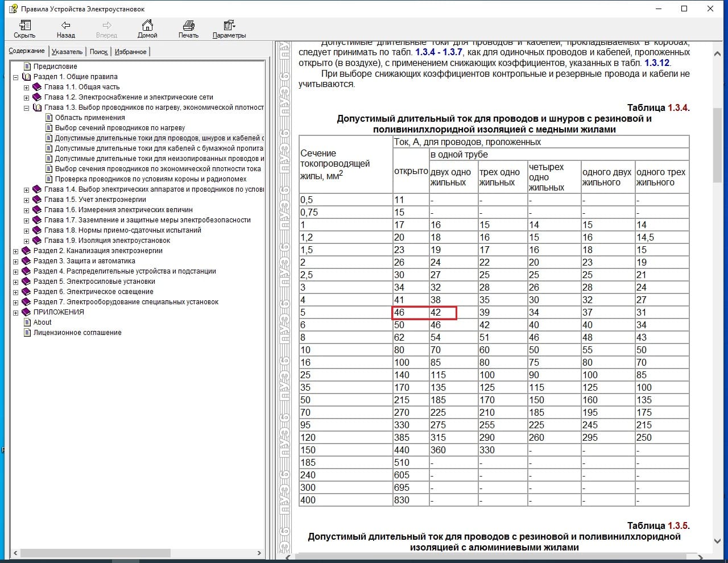
Task: Switch to the Указатель tab
Action: [x=67, y=52]
